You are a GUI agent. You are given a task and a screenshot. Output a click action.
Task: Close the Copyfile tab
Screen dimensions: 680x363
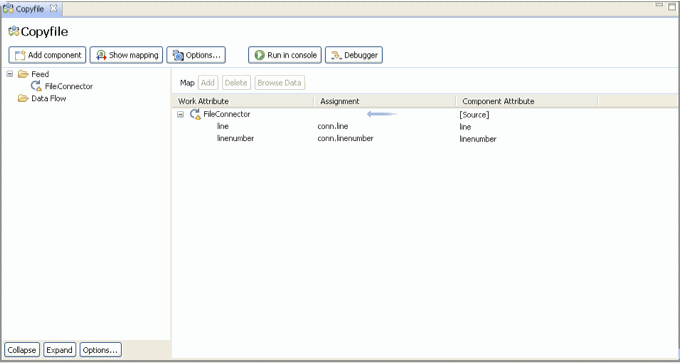[x=53, y=8]
